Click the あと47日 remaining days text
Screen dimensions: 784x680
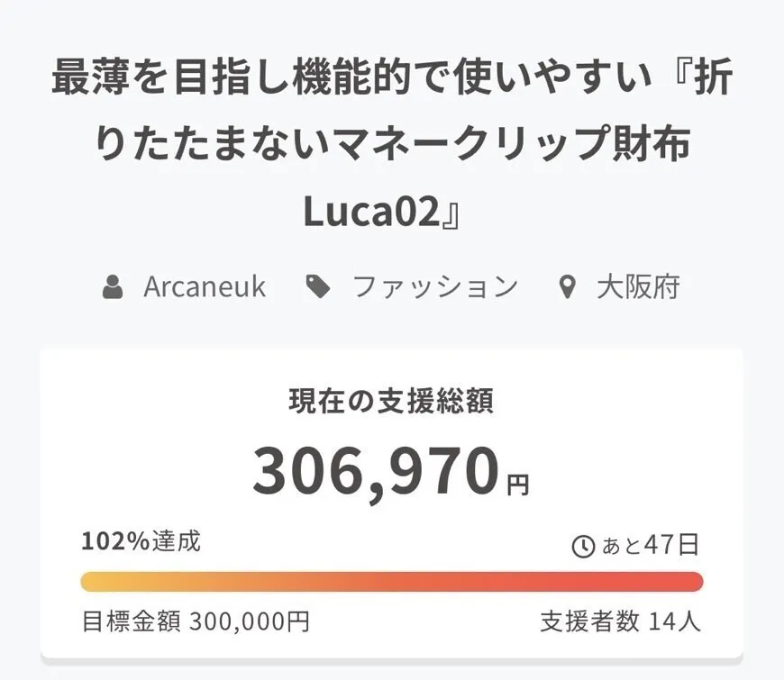click(x=650, y=545)
